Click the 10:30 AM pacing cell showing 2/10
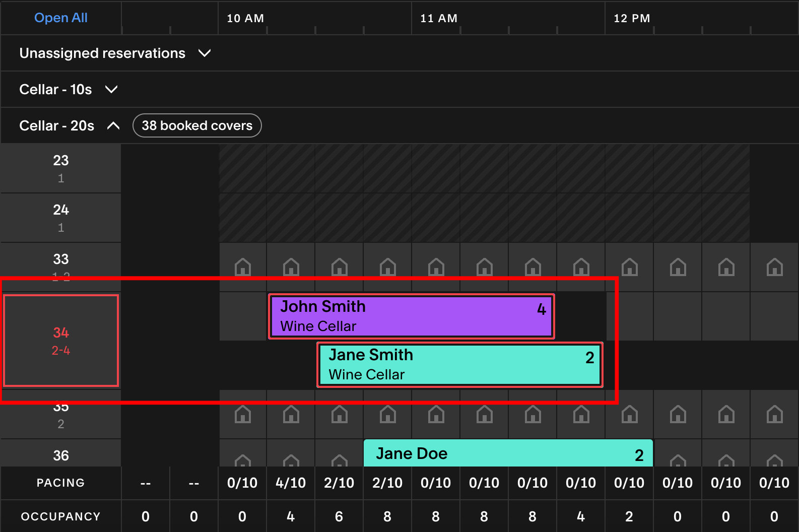Viewport: 799px width, 532px height. coord(339,483)
